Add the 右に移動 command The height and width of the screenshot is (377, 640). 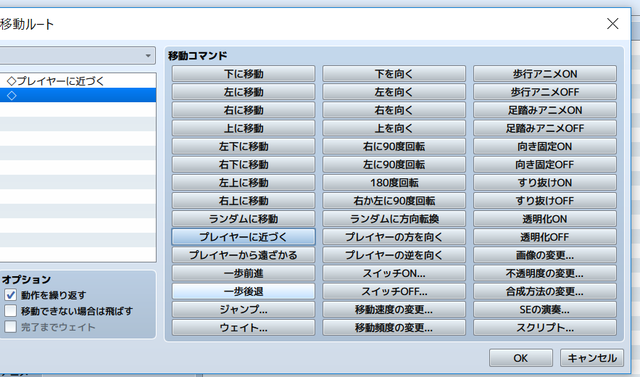pyautogui.click(x=243, y=110)
